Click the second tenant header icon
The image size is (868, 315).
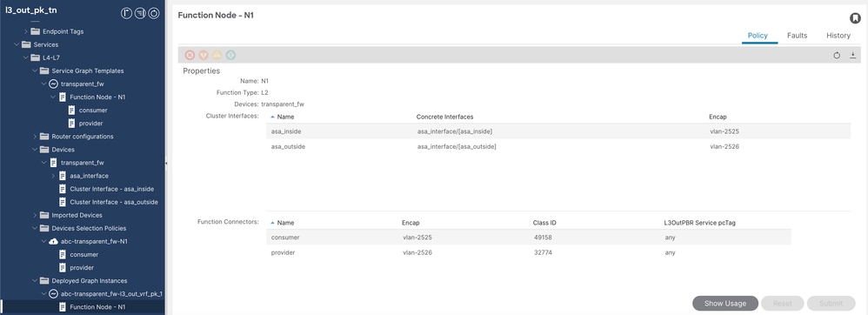point(140,13)
